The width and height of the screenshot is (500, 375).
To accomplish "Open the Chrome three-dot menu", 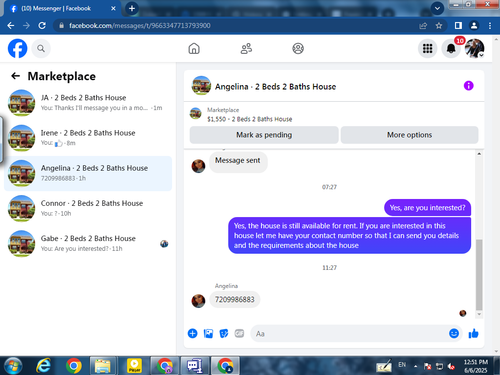I will point(490,26).
